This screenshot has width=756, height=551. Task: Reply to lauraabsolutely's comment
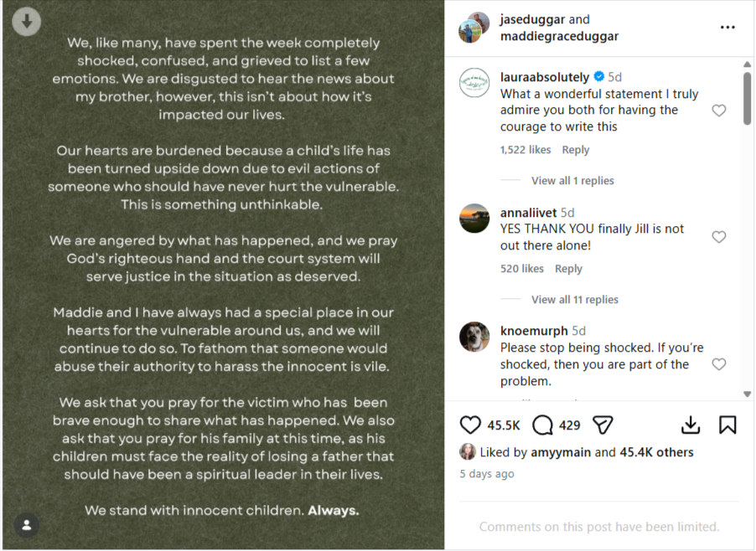tap(575, 150)
